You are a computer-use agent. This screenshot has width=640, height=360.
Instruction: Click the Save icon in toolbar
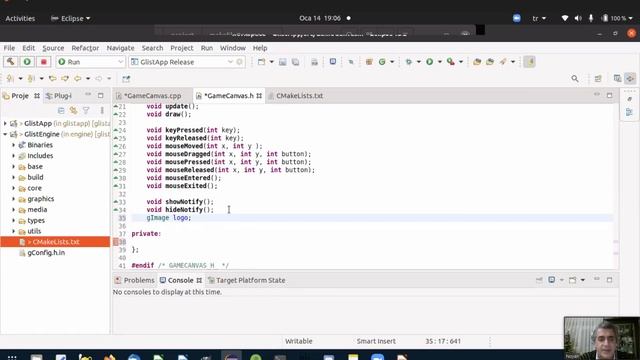tap(282, 62)
